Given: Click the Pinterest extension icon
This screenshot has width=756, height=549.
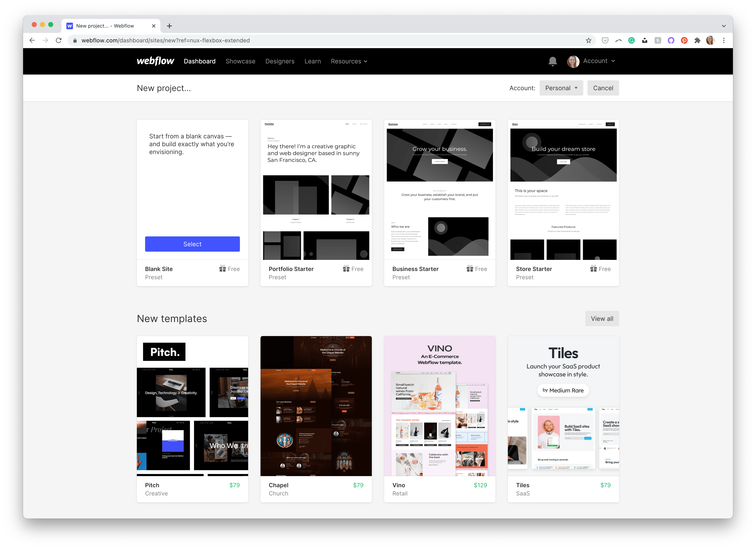Looking at the screenshot, I should pyautogui.click(x=684, y=40).
